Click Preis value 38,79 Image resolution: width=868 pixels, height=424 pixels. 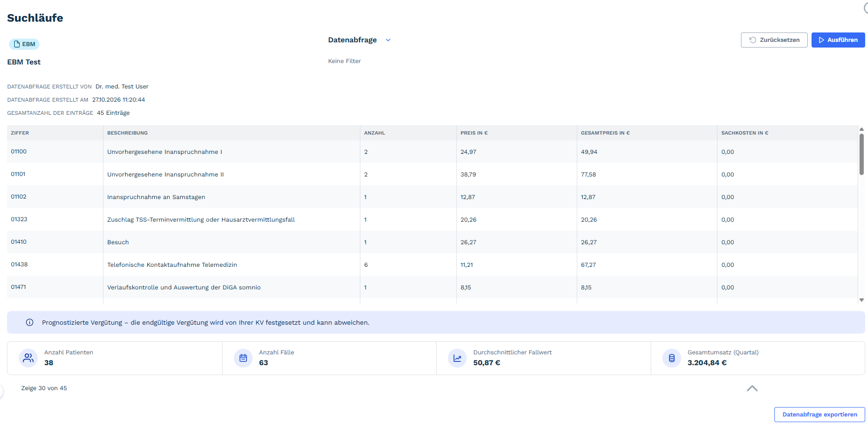coord(468,175)
